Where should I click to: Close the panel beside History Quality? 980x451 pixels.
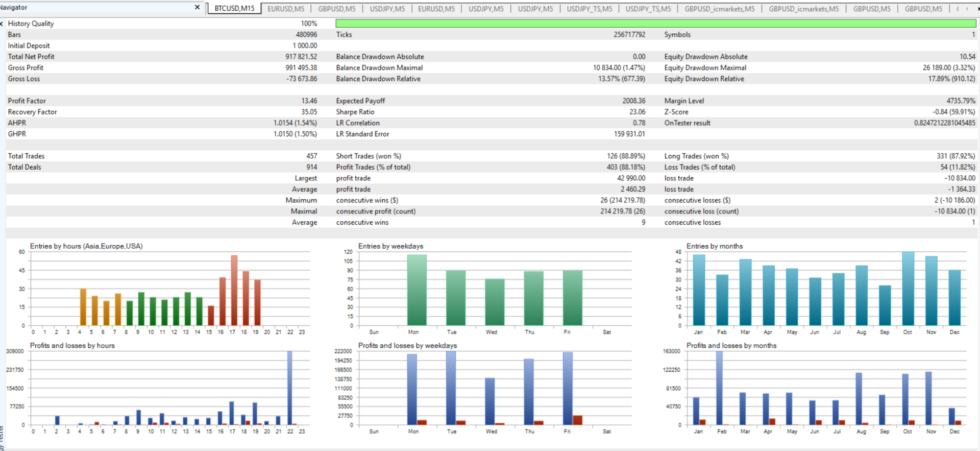coord(2,23)
